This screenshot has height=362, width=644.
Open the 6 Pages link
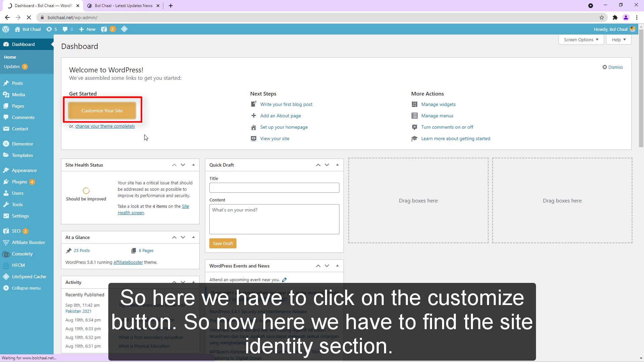point(146,251)
